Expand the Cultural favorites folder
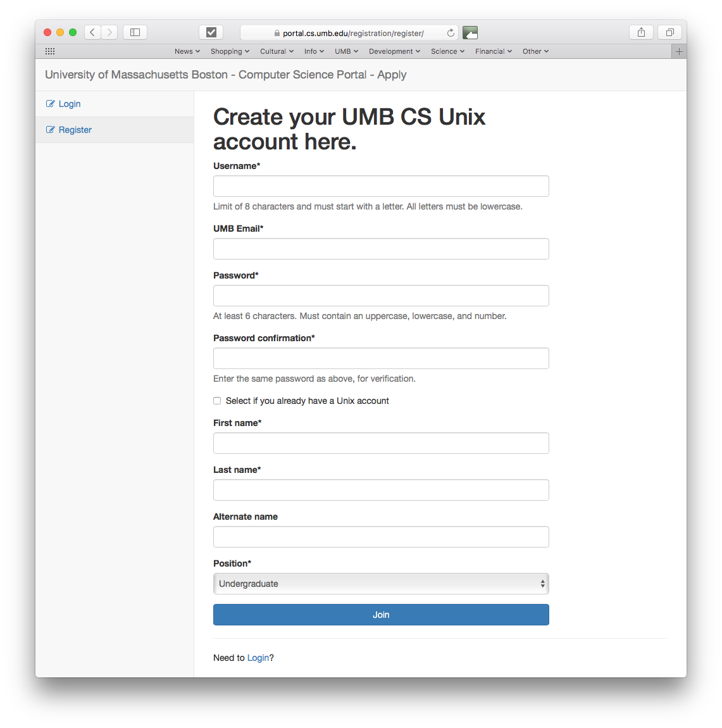Viewport: 722px width, 728px height. 277,51
